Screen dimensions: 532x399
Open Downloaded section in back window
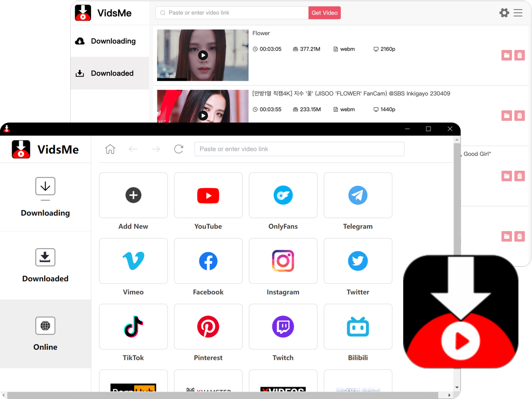point(110,73)
